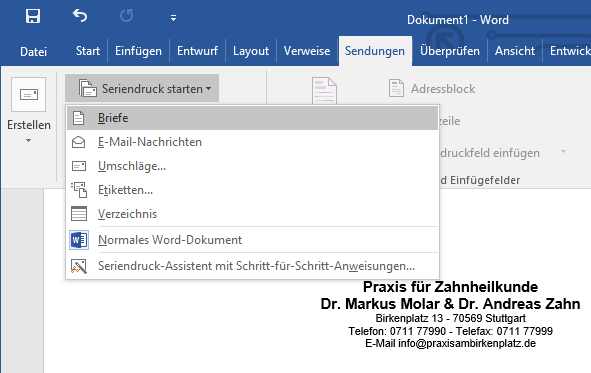Choose Normales Word-Dokument from the menu
Viewport: 591px width, 373px height.
(x=253, y=240)
